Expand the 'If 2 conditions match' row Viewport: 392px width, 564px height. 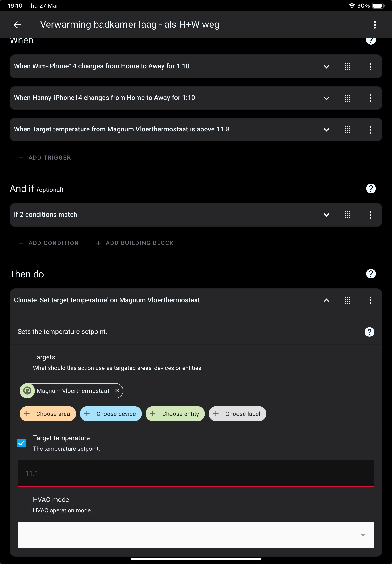coord(326,215)
